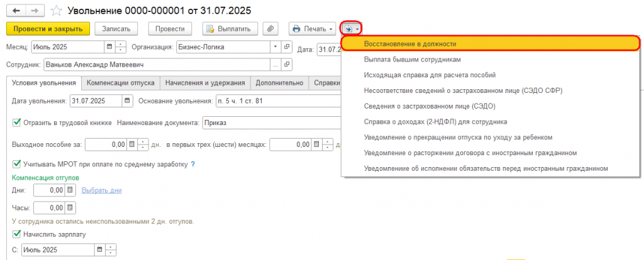Click the Провести и закрыть button
644x260 pixels.
[x=48, y=29]
